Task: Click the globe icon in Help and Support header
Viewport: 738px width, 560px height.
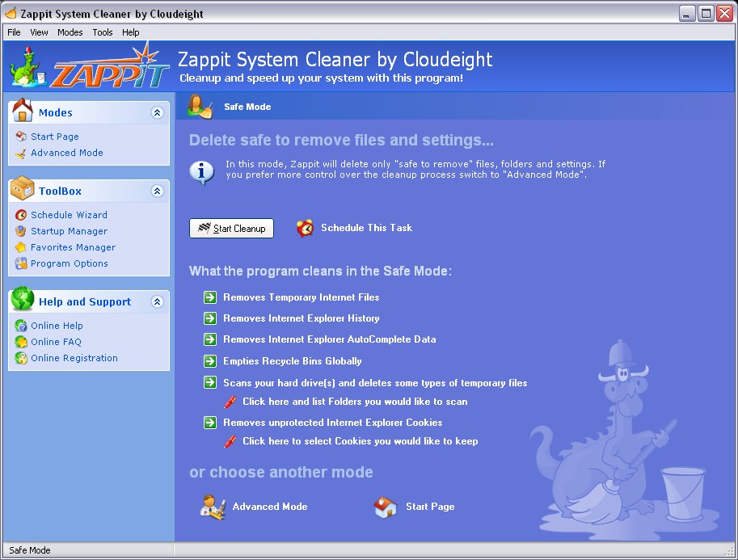Action: pyautogui.click(x=23, y=298)
